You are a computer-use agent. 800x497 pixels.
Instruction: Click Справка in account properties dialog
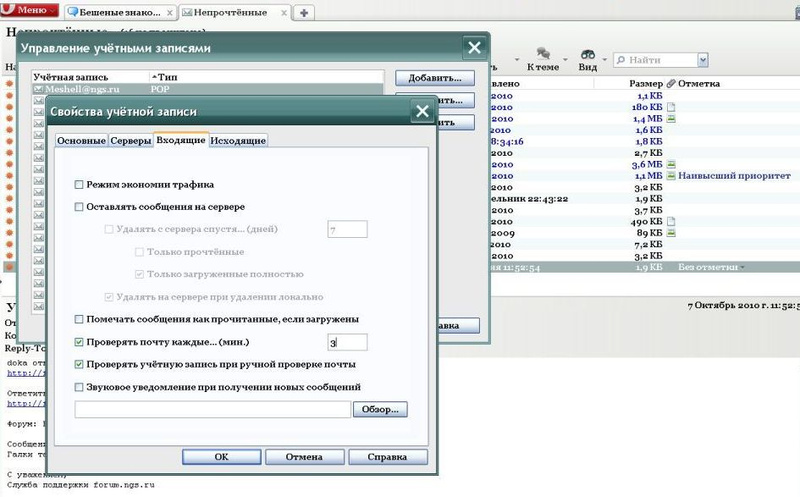point(387,457)
